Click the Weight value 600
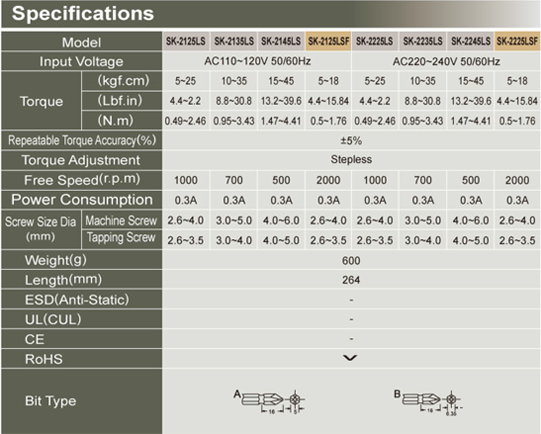Screen dimensions: 541x434 [351, 260]
